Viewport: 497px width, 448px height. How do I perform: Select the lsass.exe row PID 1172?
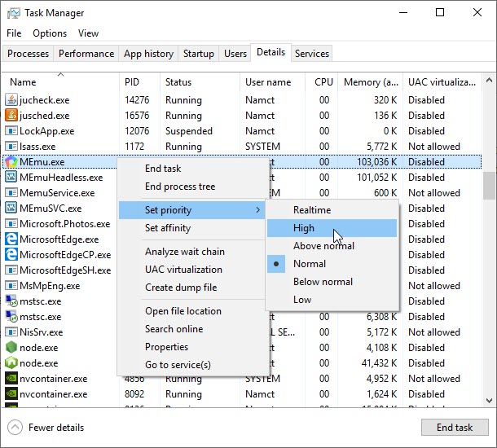(x=242, y=147)
